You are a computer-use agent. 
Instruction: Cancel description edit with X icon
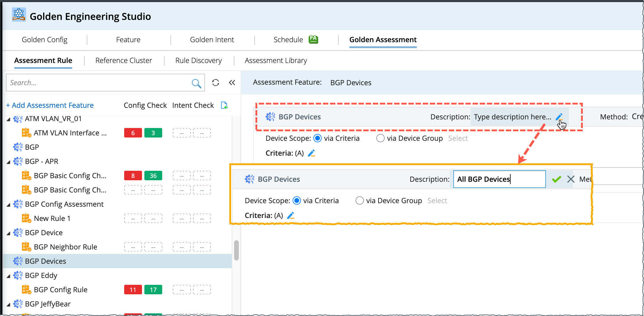tap(571, 179)
